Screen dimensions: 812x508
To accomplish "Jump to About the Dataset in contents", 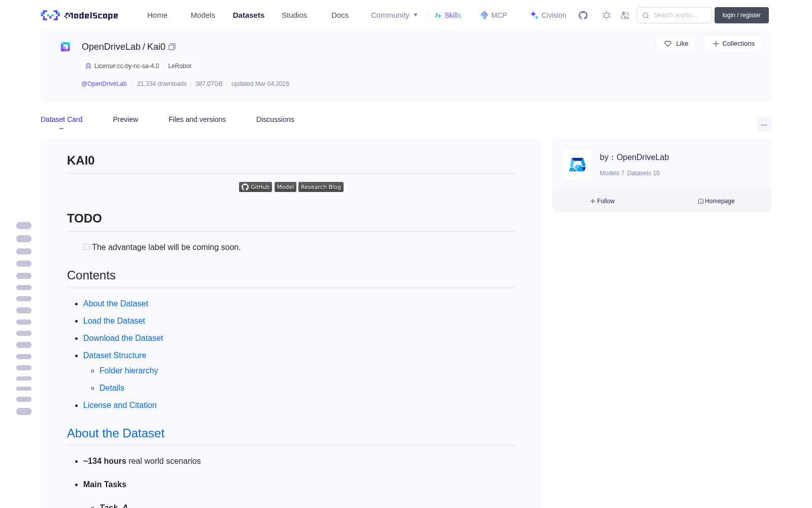I will [x=116, y=303].
